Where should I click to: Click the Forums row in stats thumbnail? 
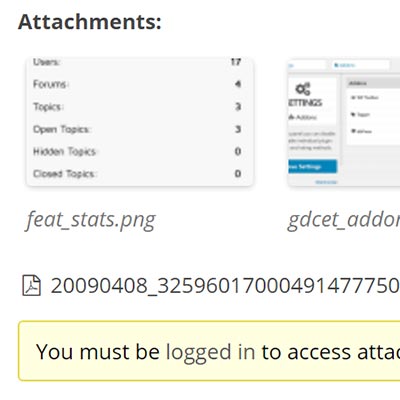137,84
